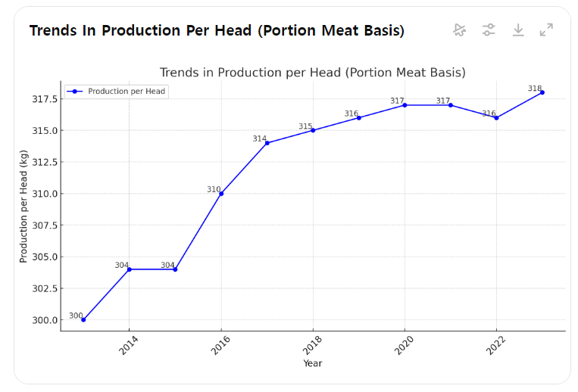Click the 2022 data point on the line

pos(496,118)
